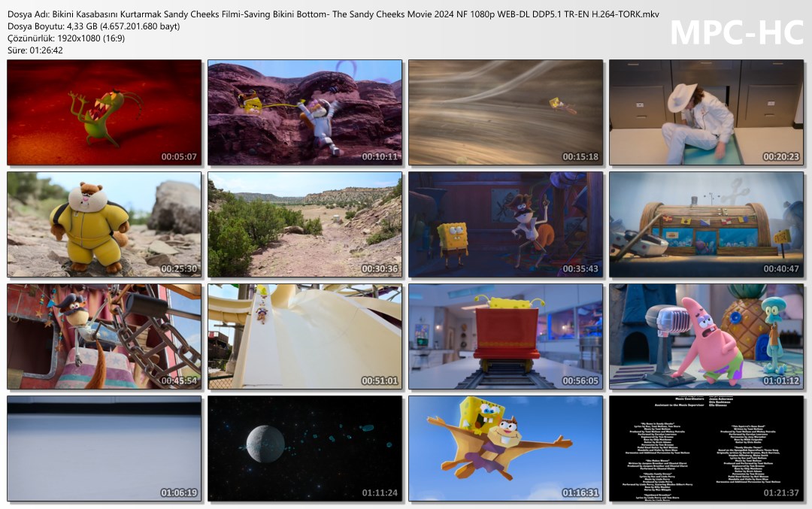Select the "Dosya Boyutu: 4,33 GB" line
This screenshot has height=509, width=812.
(x=94, y=26)
